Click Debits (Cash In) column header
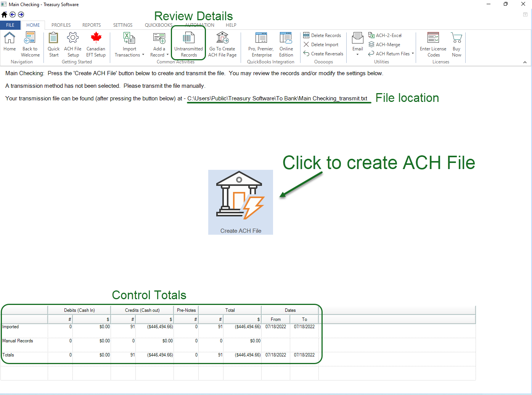 (79, 310)
